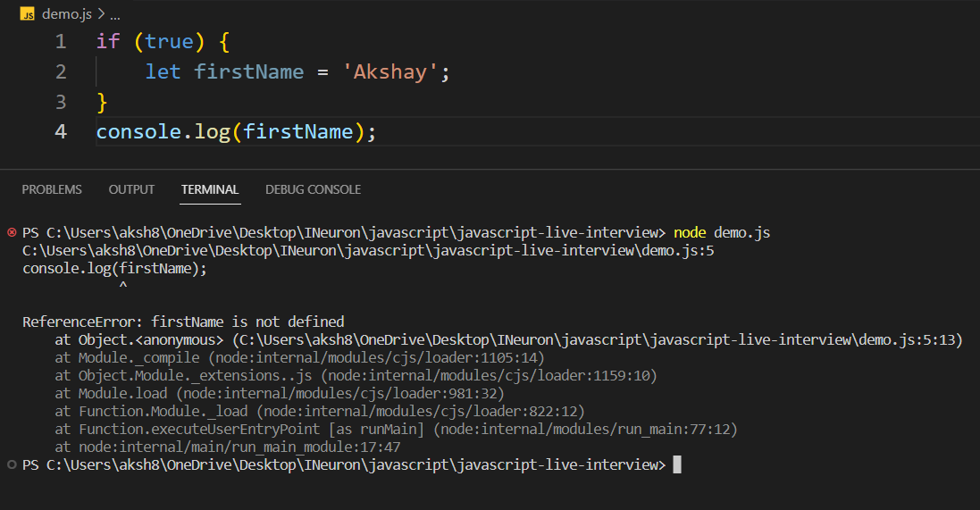Switch to the PROBLEMS tab

pos(52,189)
